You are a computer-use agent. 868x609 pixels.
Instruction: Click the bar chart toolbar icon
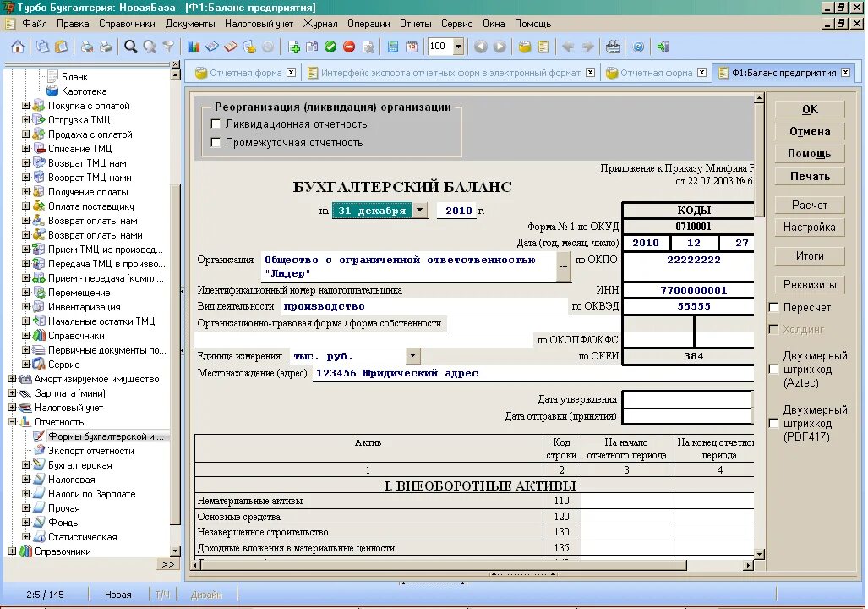[x=194, y=47]
